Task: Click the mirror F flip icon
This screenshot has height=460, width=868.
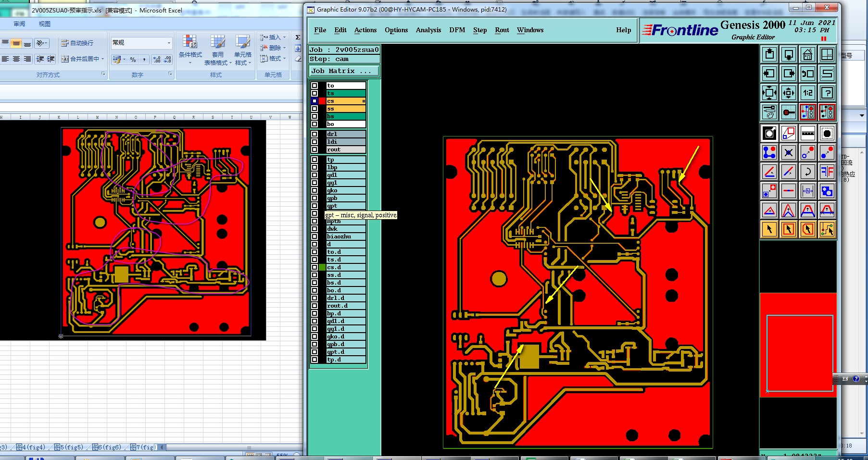Action: (827, 172)
